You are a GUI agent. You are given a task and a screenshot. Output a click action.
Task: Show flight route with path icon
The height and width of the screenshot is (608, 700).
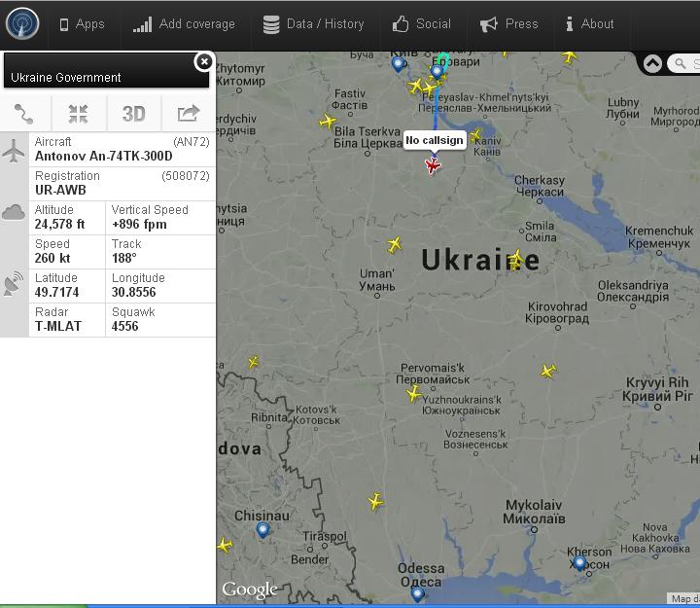coord(23,114)
